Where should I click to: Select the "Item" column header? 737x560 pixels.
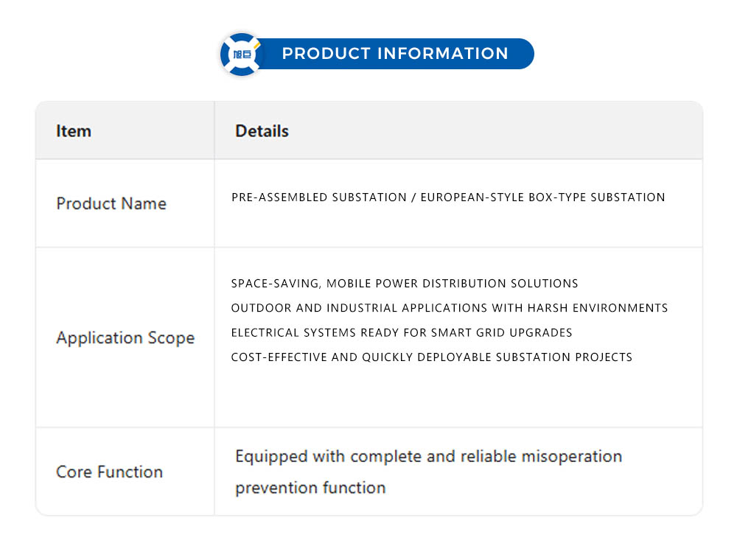[x=74, y=131]
